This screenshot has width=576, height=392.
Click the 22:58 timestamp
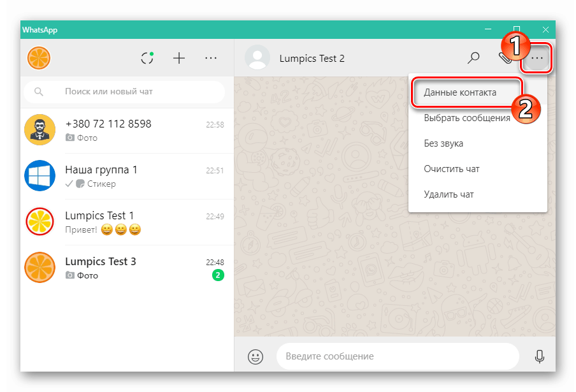point(215,124)
